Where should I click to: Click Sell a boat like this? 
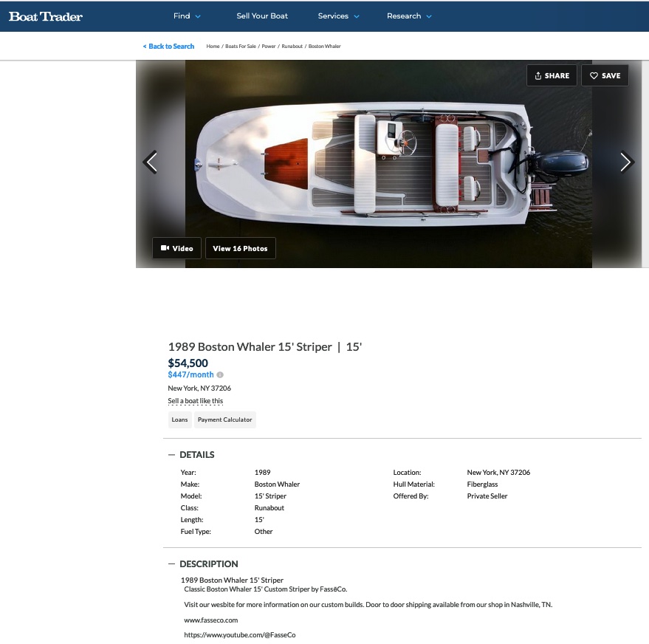196,400
